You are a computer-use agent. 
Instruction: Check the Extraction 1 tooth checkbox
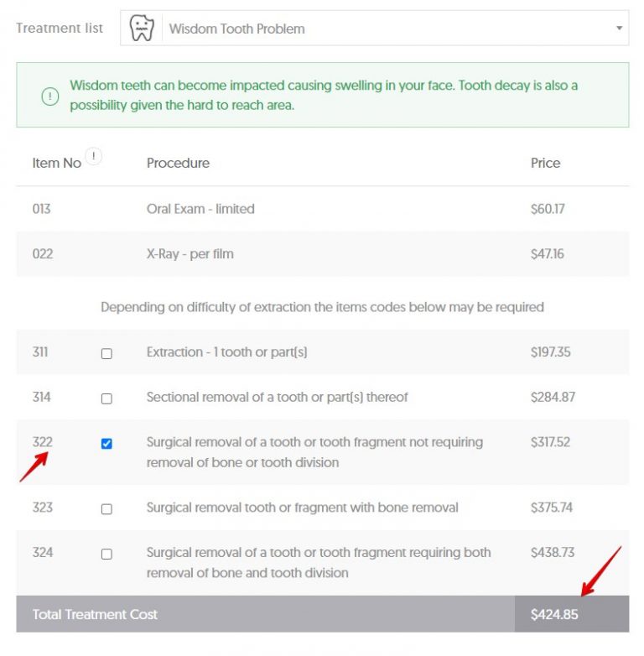tap(106, 354)
